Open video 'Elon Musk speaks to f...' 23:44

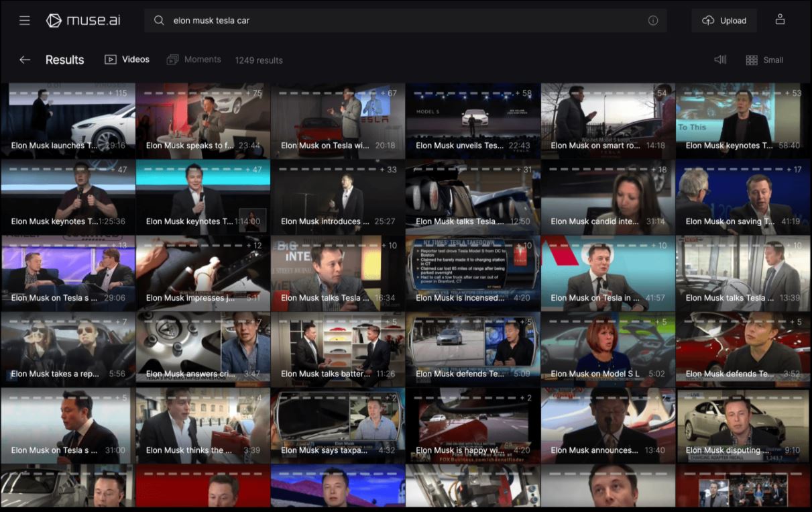click(x=202, y=121)
